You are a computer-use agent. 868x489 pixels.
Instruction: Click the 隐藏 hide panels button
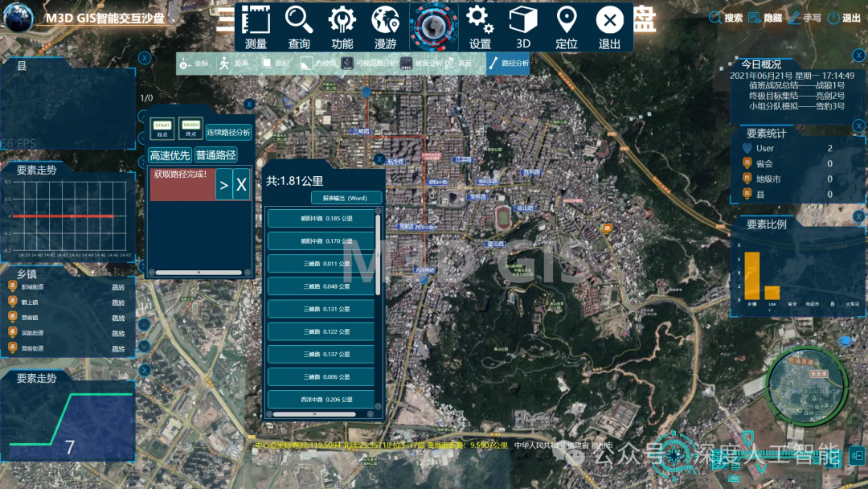(x=765, y=18)
